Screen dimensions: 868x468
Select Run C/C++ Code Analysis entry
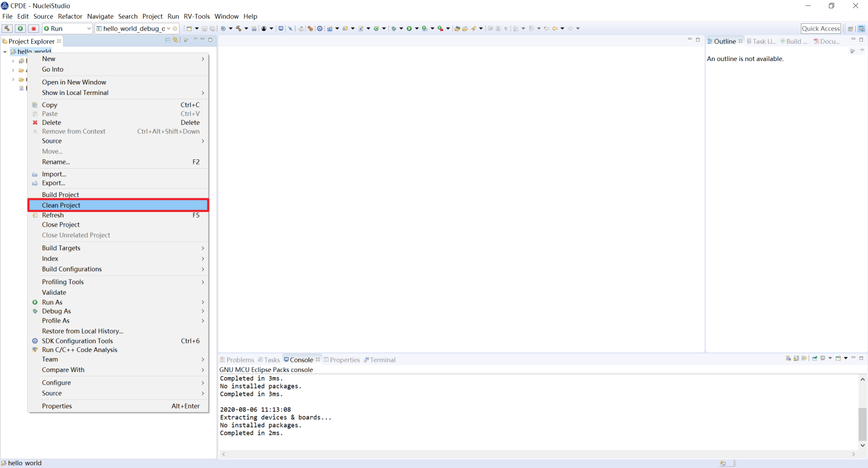coord(118,350)
